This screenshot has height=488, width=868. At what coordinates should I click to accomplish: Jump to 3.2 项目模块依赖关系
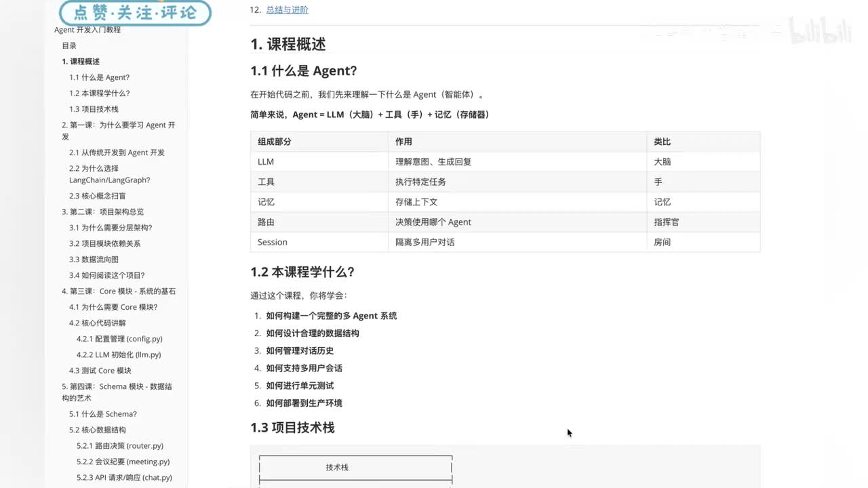tap(105, 243)
